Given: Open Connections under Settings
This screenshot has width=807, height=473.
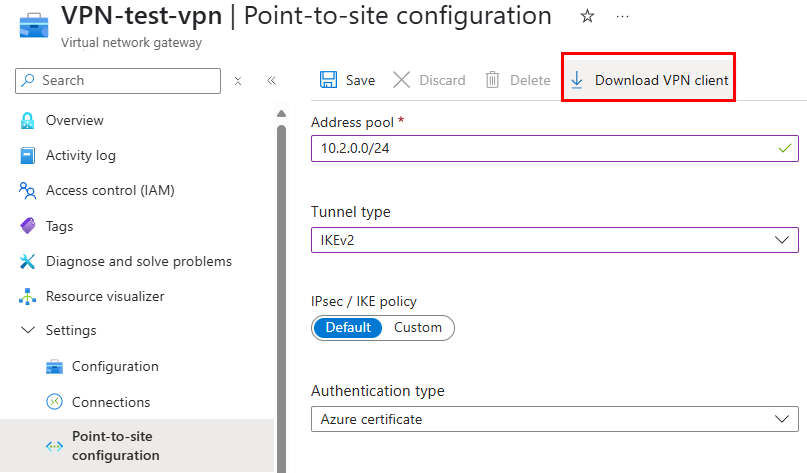Looking at the screenshot, I should click(111, 402).
